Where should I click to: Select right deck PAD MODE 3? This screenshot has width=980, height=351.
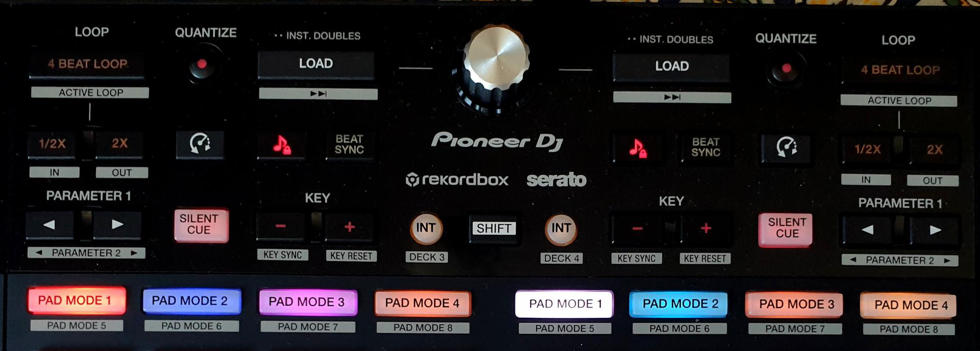click(794, 305)
